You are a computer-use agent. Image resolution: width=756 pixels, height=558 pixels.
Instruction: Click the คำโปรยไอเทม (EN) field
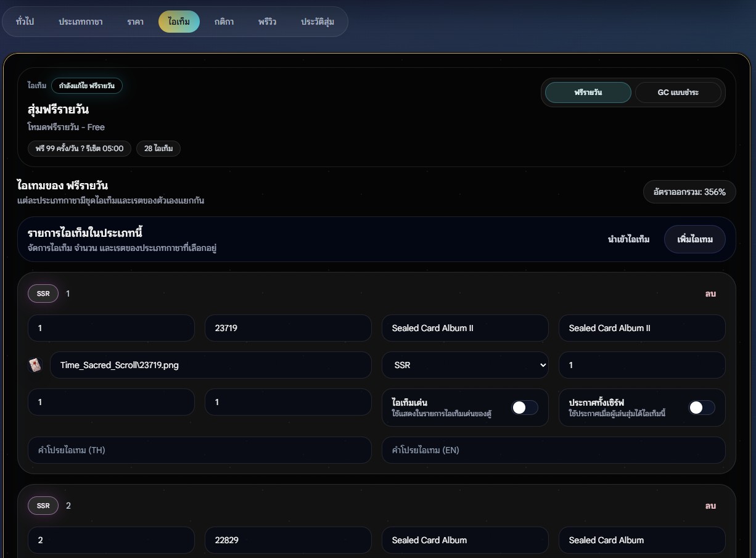click(554, 450)
